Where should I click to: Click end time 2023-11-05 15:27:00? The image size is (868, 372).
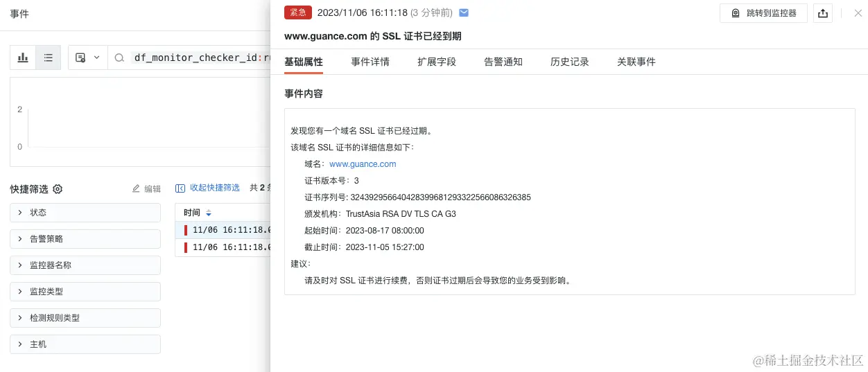[x=385, y=247]
